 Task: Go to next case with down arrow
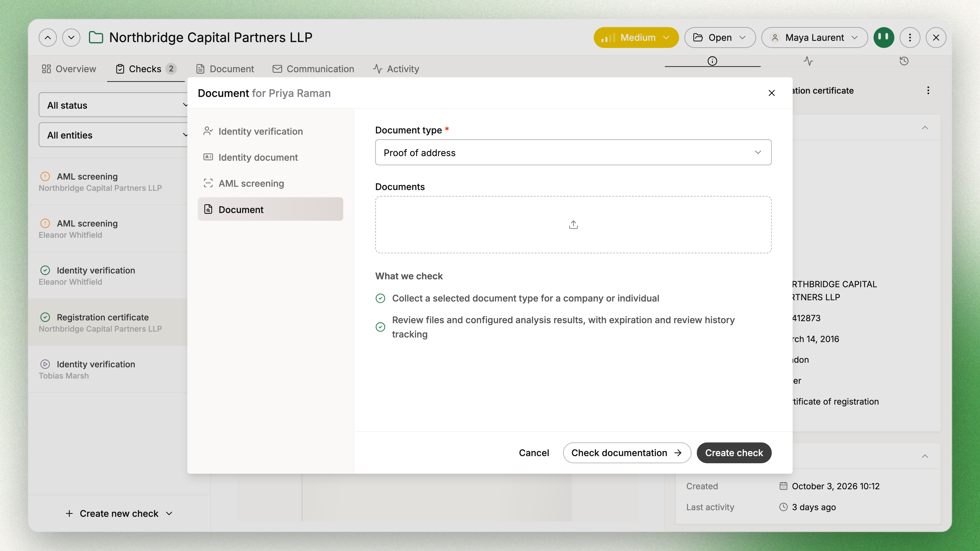point(71,38)
